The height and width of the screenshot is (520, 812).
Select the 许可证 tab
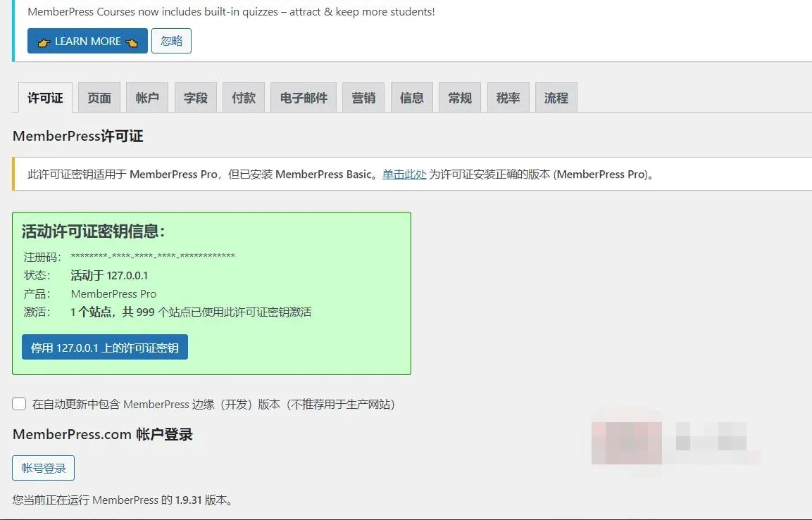(45, 98)
